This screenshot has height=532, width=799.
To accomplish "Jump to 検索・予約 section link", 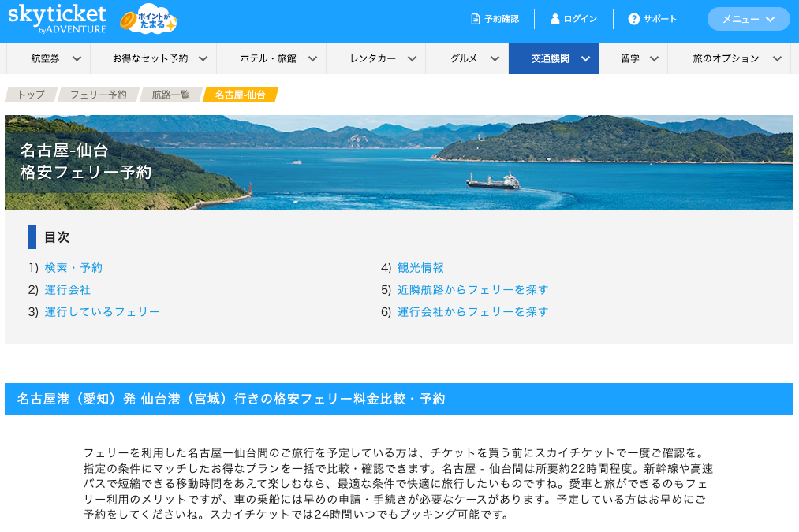I will point(73,268).
